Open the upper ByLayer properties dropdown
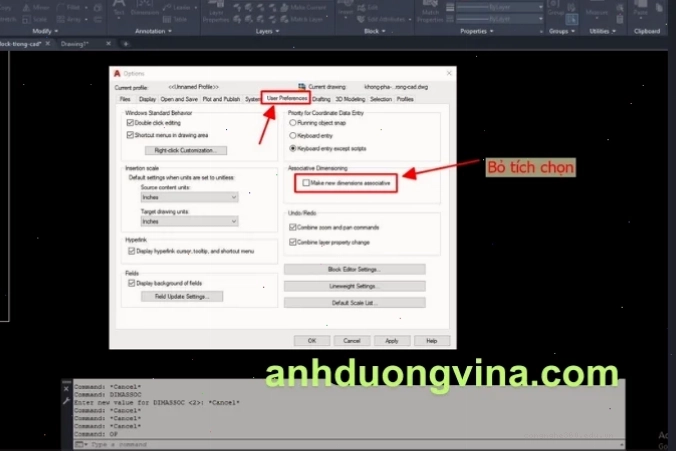The image size is (676, 452). 500,7
